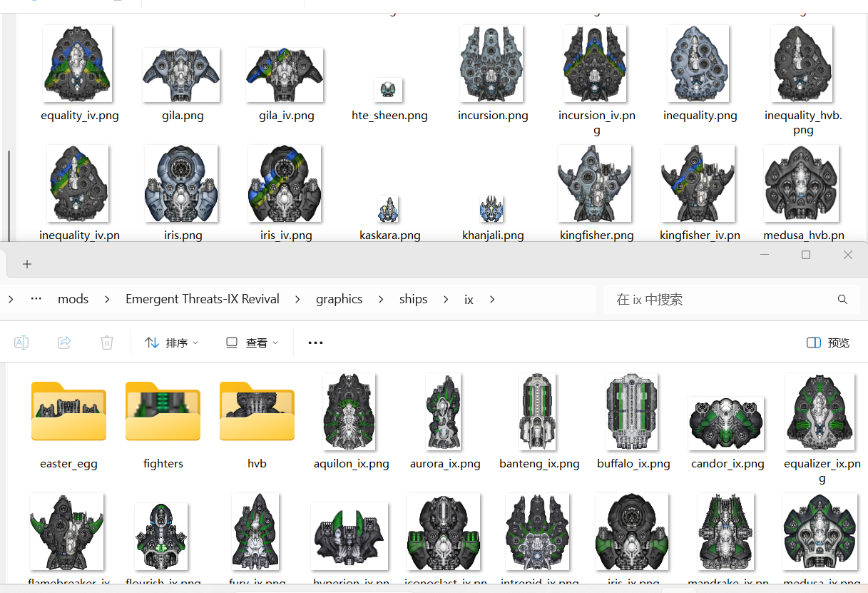868x593 pixels.
Task: Click the search magnifier icon
Action: coord(842,299)
